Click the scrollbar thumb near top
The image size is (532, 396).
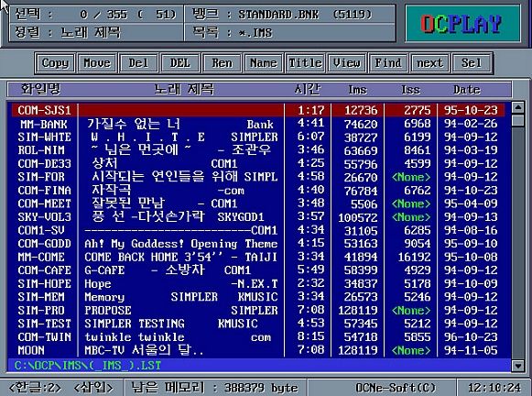[x=518, y=121]
